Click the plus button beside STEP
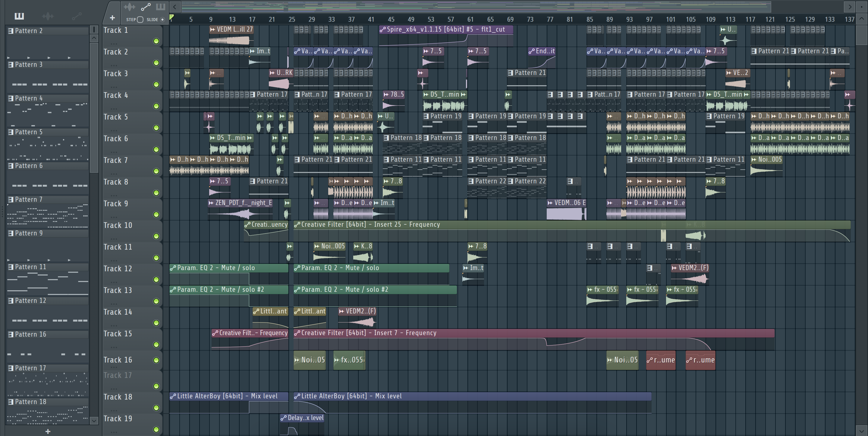The height and width of the screenshot is (436, 868). (x=112, y=18)
